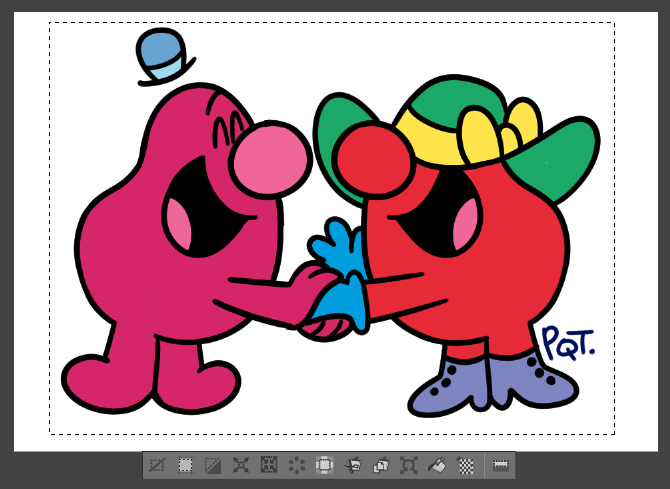
Task: Shrink the selected area
Action: coord(269,465)
